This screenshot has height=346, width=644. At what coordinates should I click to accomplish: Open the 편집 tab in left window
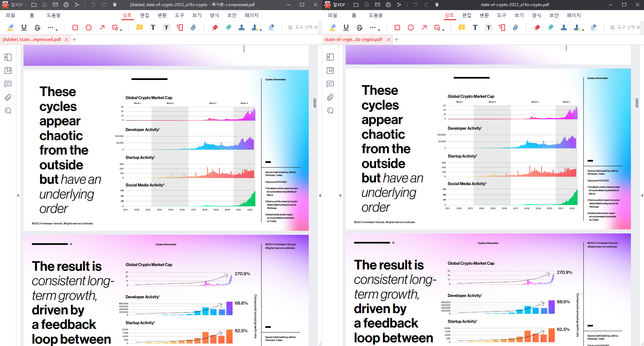145,15
